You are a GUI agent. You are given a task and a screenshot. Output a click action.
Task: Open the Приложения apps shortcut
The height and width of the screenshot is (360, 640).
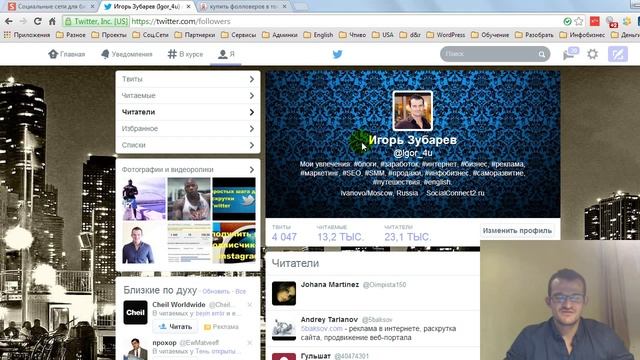27,35
